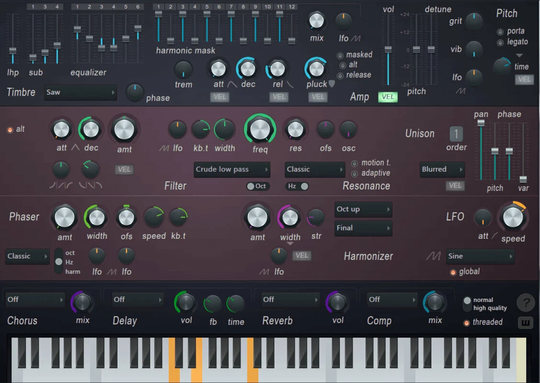Click the grit knob in Pitch section
The image size is (540, 383).
[474, 21]
